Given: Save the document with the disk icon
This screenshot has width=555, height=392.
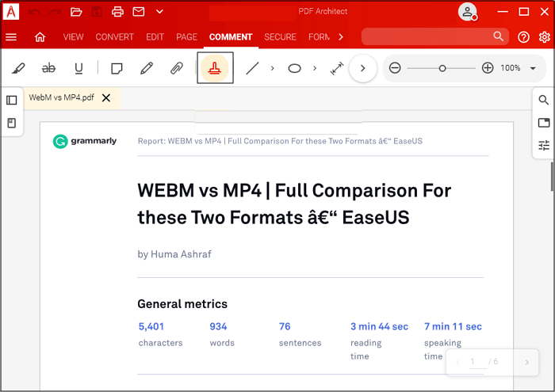Looking at the screenshot, I should pos(97,12).
